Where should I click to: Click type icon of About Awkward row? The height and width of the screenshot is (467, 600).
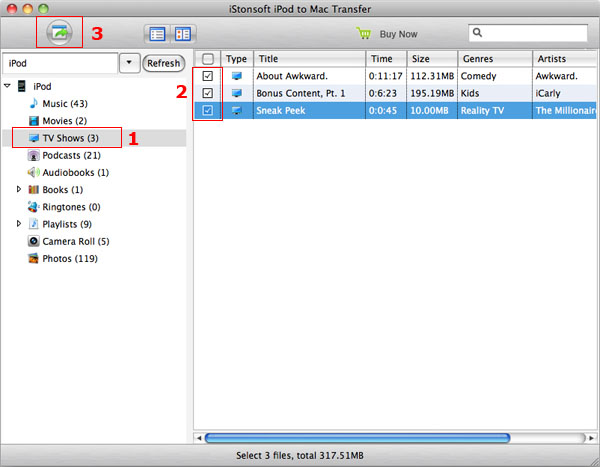click(237, 76)
